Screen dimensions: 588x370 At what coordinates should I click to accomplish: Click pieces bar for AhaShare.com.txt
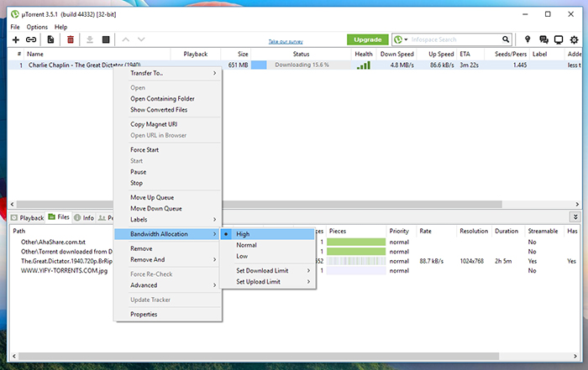click(356, 242)
